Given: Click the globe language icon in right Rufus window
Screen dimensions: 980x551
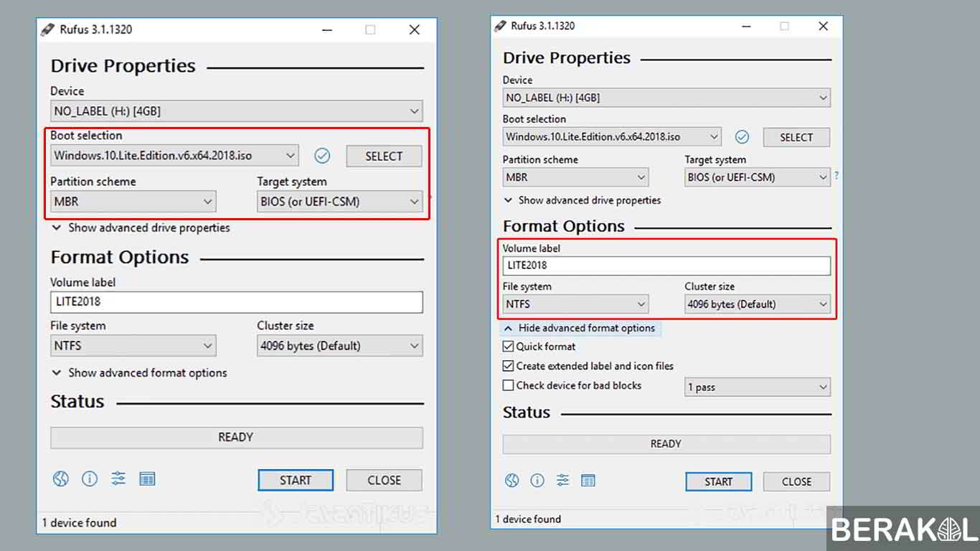Looking at the screenshot, I should (512, 481).
